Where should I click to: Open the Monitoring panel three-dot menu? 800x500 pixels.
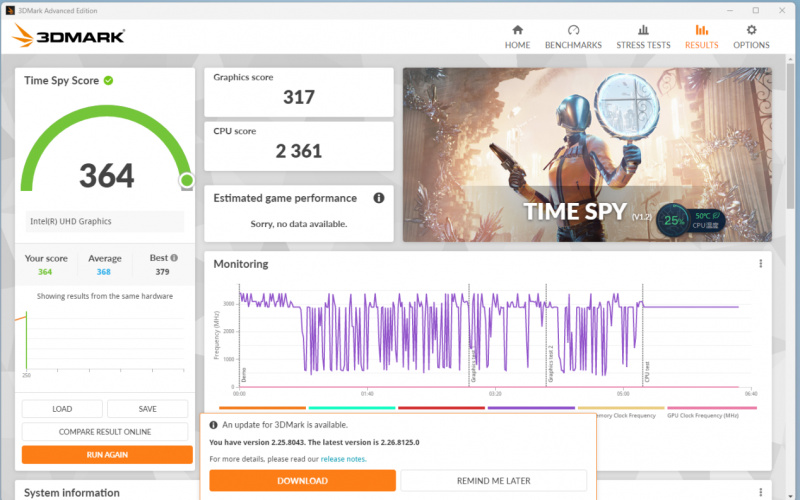click(760, 264)
